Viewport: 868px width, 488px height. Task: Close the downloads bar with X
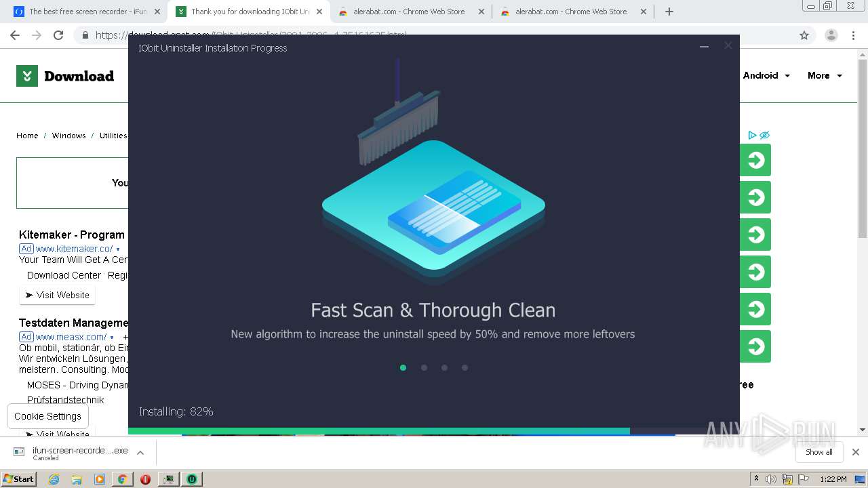[856, 452]
